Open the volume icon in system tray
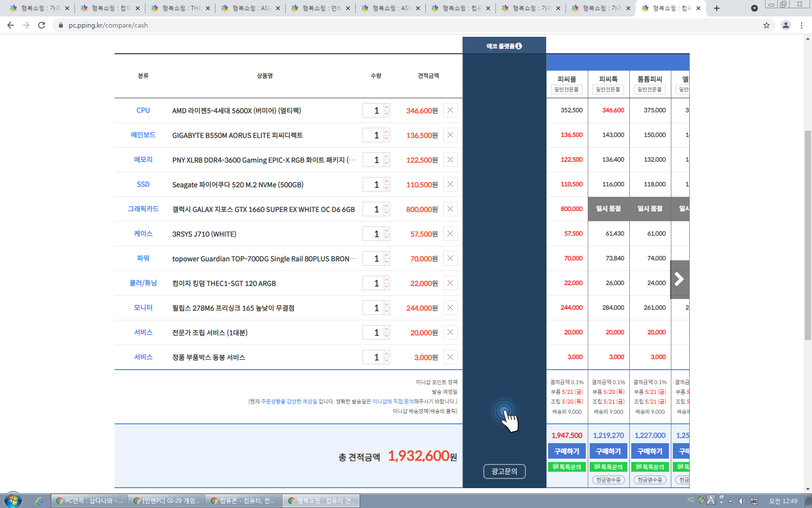The height and width of the screenshot is (508, 812). coord(742,501)
